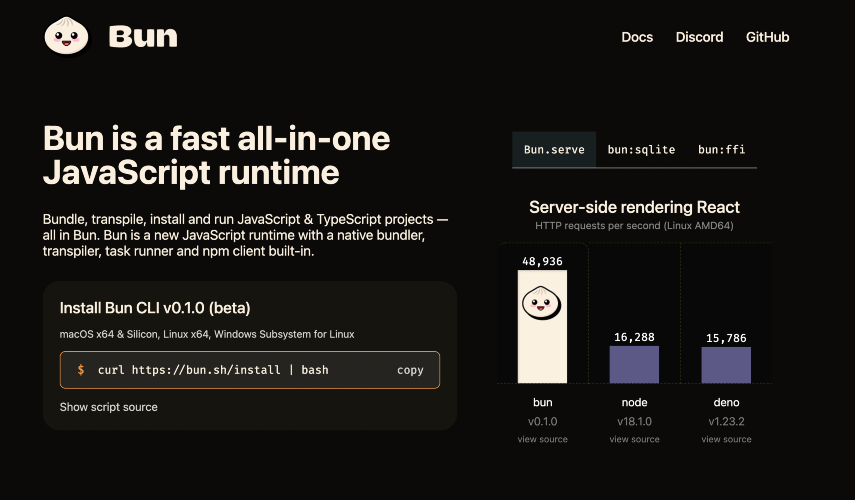Screen dimensions: 855x500
Task: Click the Bun mascot on the benchmark bar
Action: coord(541,303)
